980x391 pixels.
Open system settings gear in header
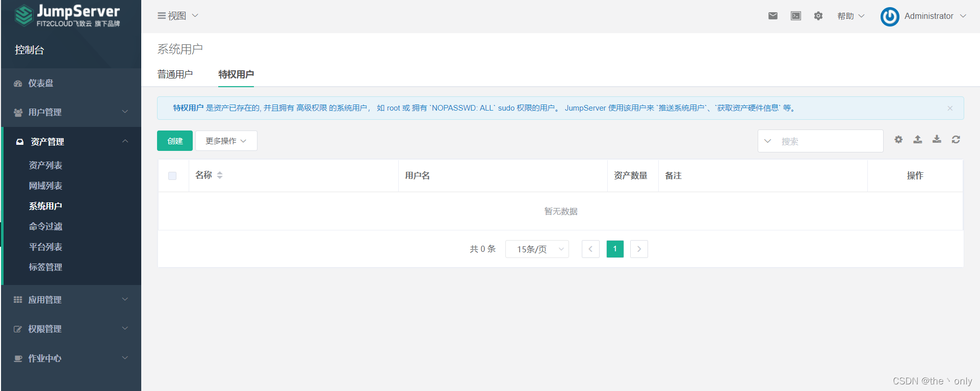[x=818, y=16]
